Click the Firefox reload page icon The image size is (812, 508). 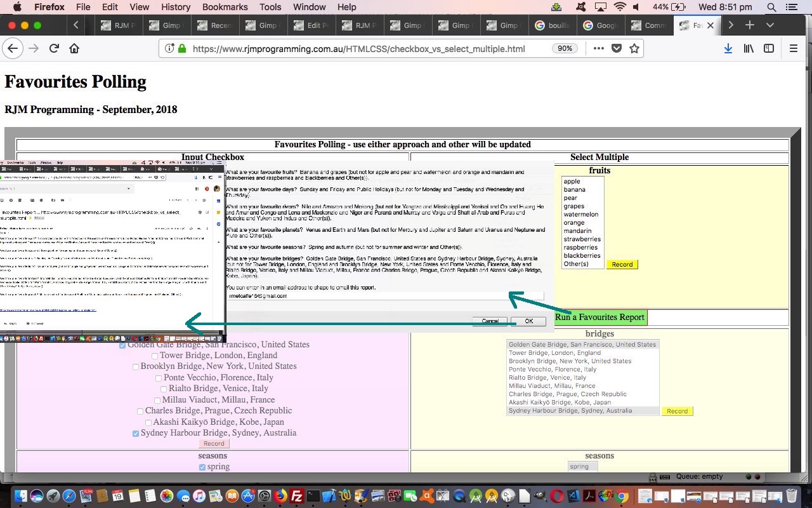pyautogui.click(x=55, y=48)
